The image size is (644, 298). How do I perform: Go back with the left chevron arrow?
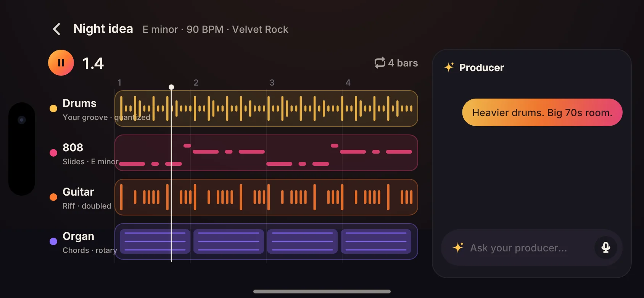[56, 29]
